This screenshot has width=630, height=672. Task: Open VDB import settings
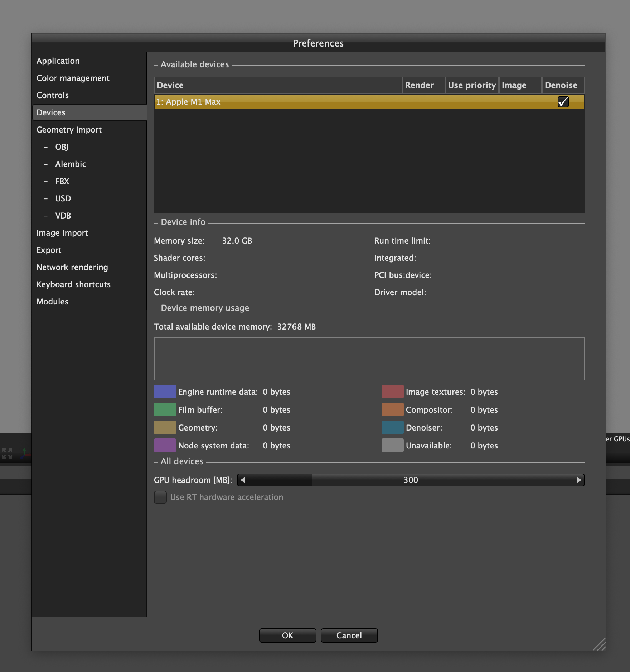coord(63,216)
